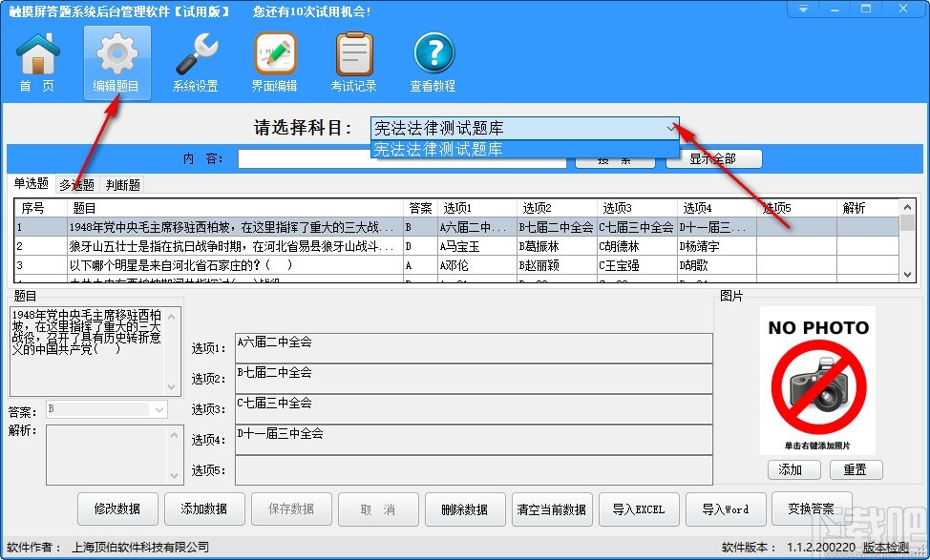Select the 单选题 tab
Screen dimensions: 930x560
click(x=31, y=184)
